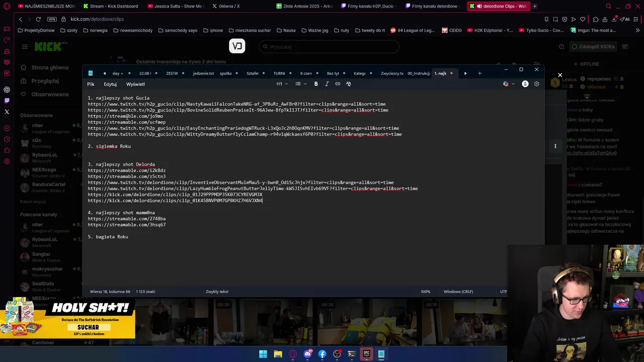Open 'Imgur: The most a...' bookmark

[x=593, y=30]
